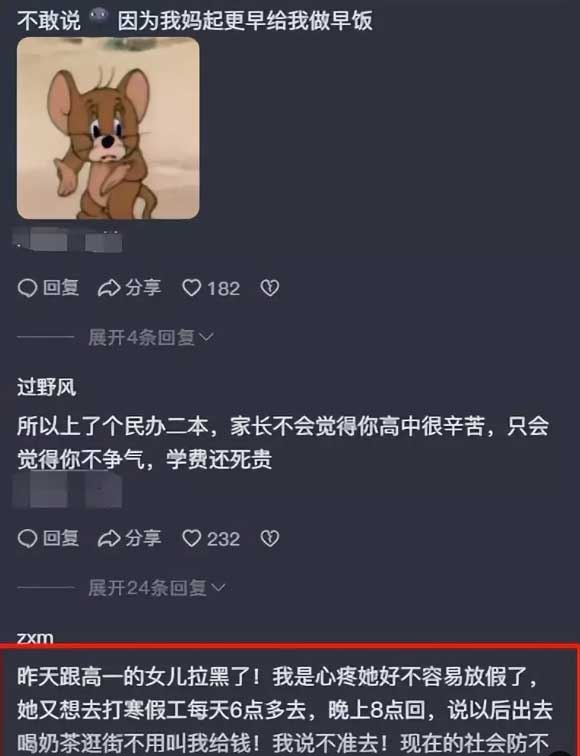Image resolution: width=580 pixels, height=756 pixels.
Task: Like 过野风's comment with 232 likes
Action: [x=191, y=538]
